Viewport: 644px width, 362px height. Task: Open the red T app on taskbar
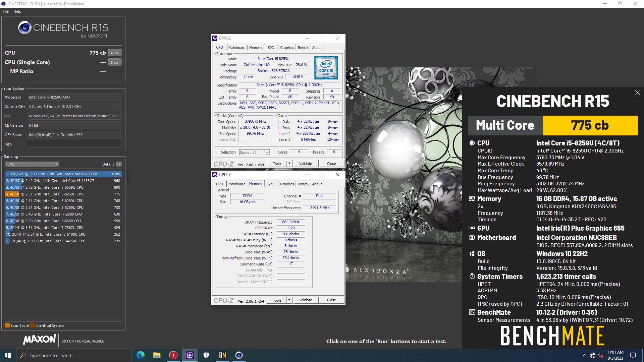[173, 355]
